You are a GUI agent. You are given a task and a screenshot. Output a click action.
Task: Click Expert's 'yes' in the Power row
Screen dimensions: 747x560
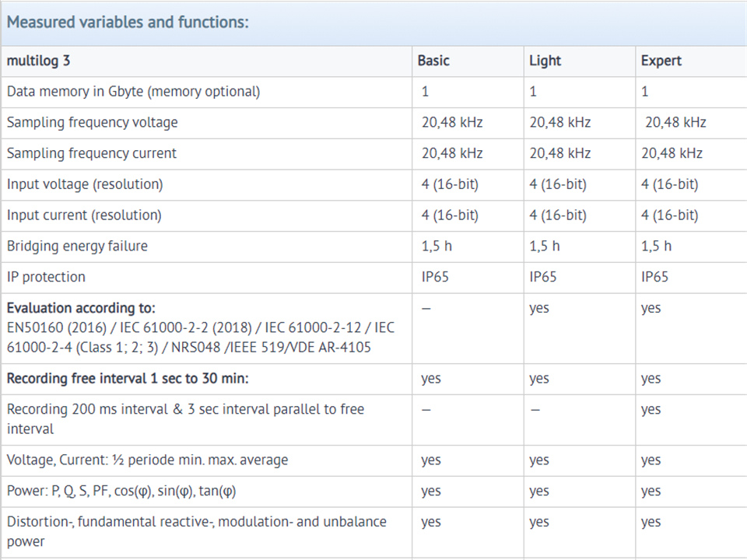tap(651, 491)
